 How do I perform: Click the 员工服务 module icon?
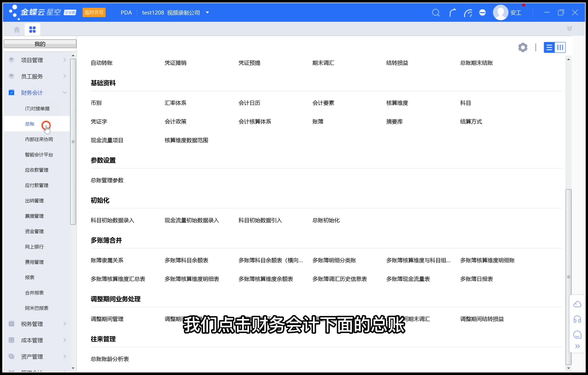click(11, 76)
